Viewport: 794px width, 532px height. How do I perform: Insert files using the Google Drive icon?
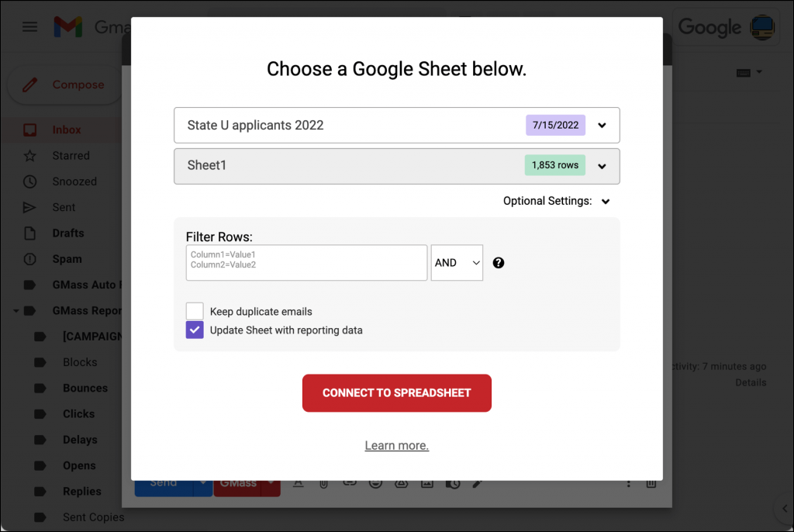click(x=402, y=482)
